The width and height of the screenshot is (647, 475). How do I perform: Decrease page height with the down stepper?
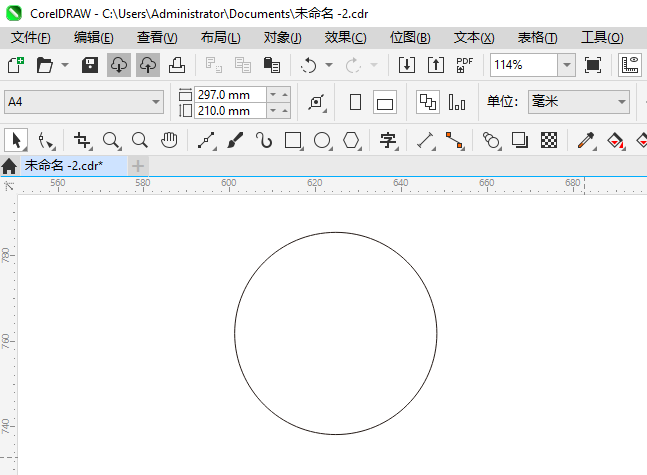[x=273, y=111]
